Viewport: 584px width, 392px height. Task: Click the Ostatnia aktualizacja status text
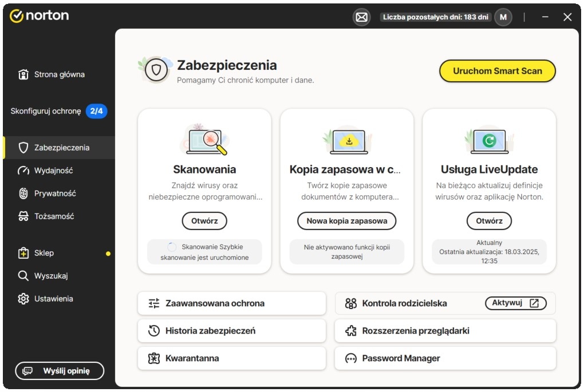(x=489, y=256)
